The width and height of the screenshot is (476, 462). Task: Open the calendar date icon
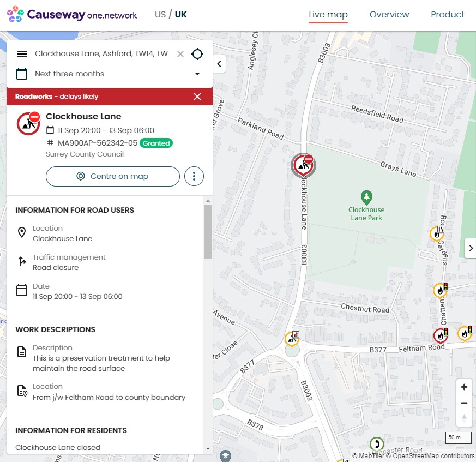(22, 74)
